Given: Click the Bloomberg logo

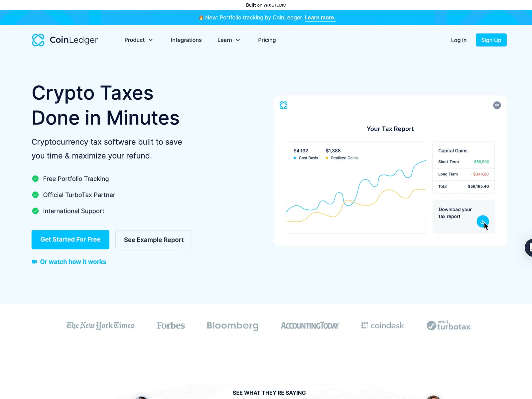Looking at the screenshot, I should [233, 326].
